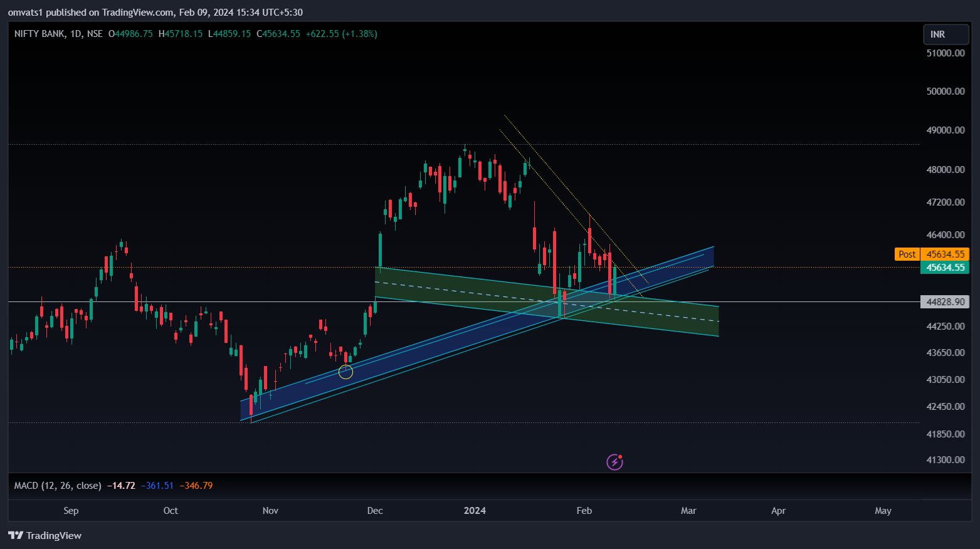This screenshot has height=549, width=980.
Task: Click the blue MACD value -361.51
Action: [x=157, y=486]
